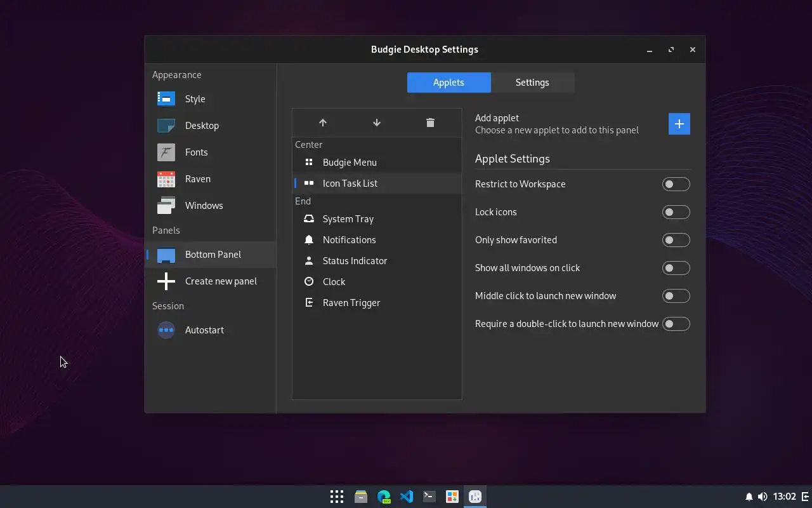Image resolution: width=812 pixels, height=508 pixels.
Task: Click the person icon beside Status Indicator
Action: point(309,261)
